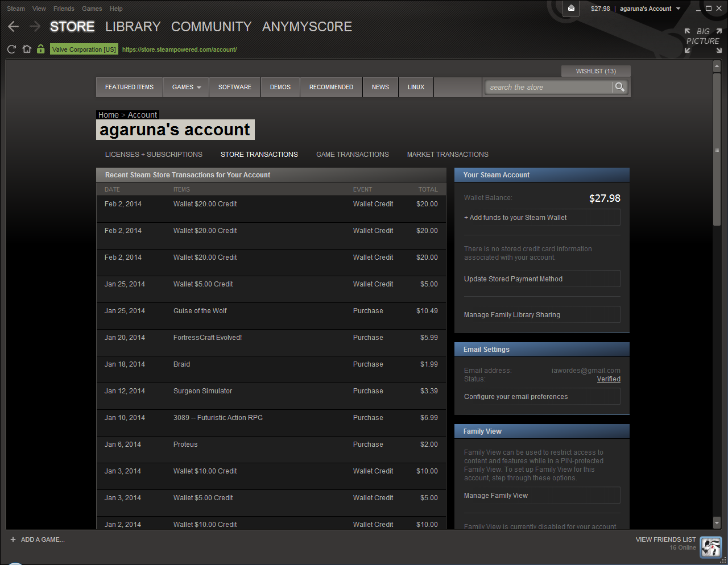Open the Recommended store page

(331, 87)
